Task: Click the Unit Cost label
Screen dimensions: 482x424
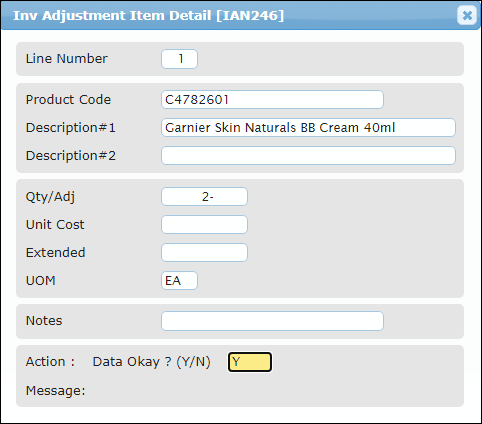Action: [55, 224]
